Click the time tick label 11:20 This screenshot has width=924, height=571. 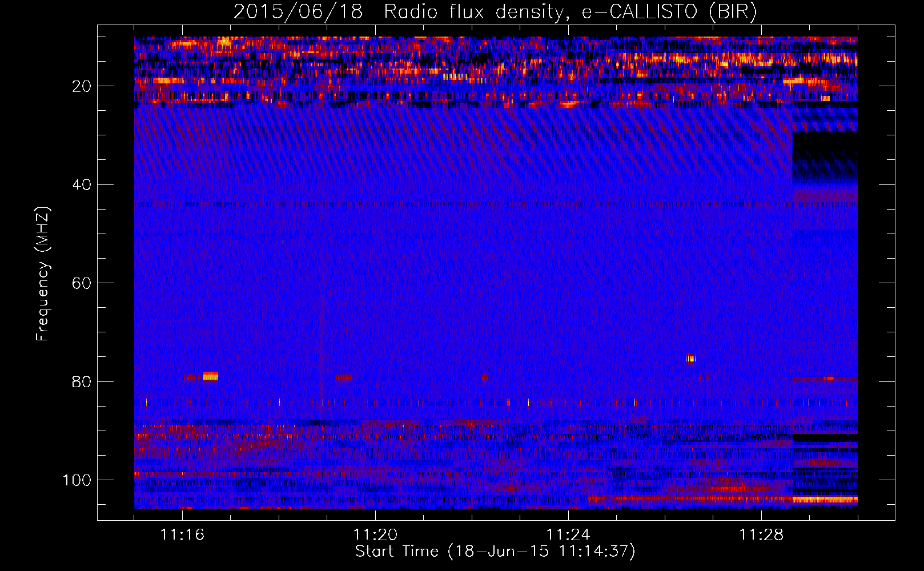tap(375, 535)
